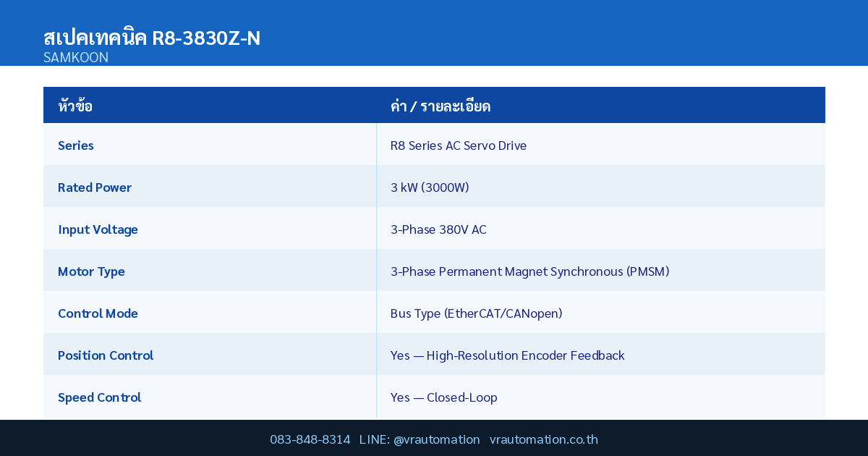Image resolution: width=868 pixels, height=456 pixels.
Task: Click the 'R8 Series AC Servo Drive' value
Action: click(x=459, y=145)
